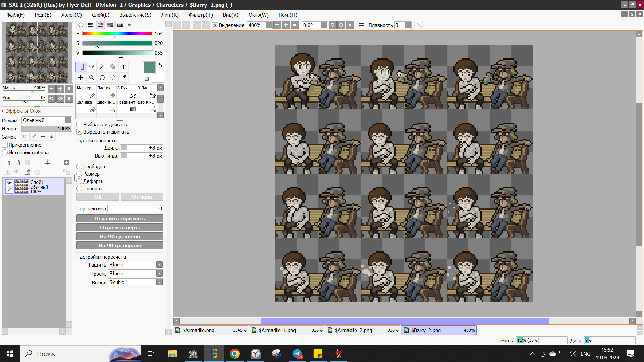Viewport: 644px width, 362px height.
Task: Choose the Move layer tool
Action: (80, 78)
